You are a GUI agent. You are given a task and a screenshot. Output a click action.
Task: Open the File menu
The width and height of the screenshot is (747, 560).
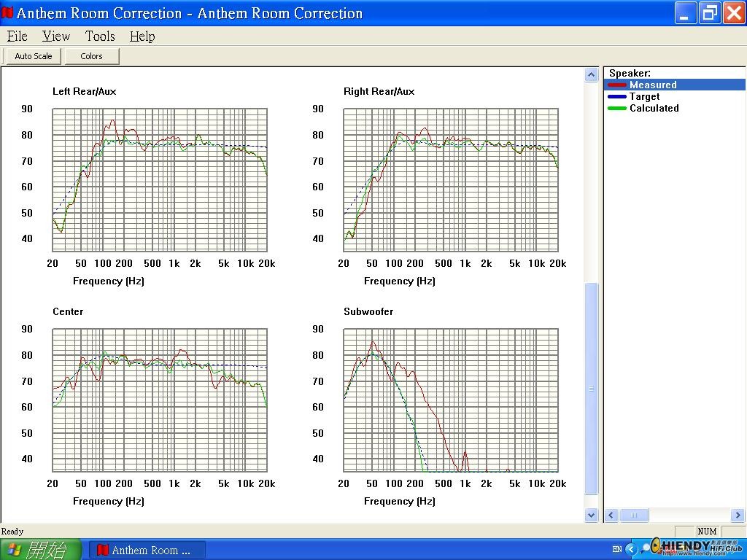pos(18,36)
